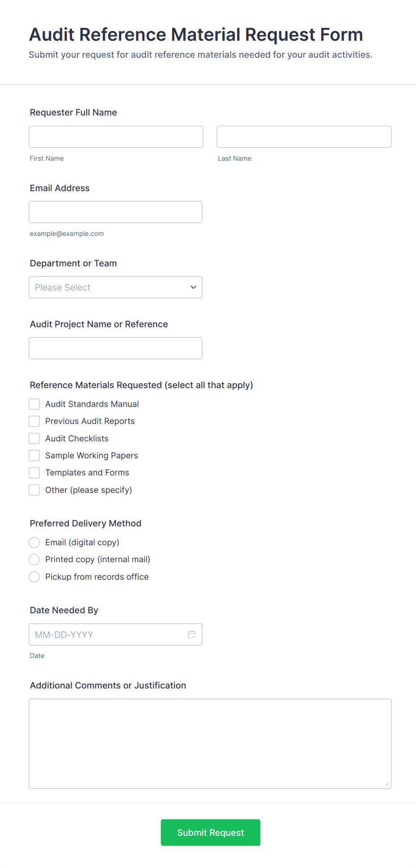Click the Submit Request button

point(210,833)
